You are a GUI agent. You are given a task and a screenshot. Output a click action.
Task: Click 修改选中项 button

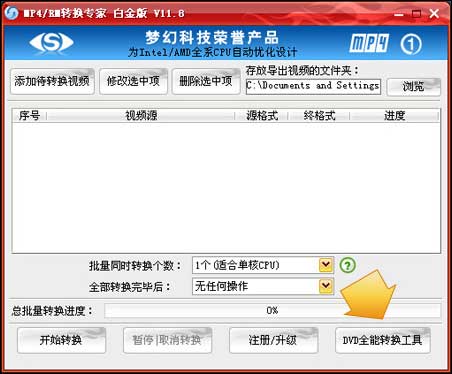(x=133, y=81)
